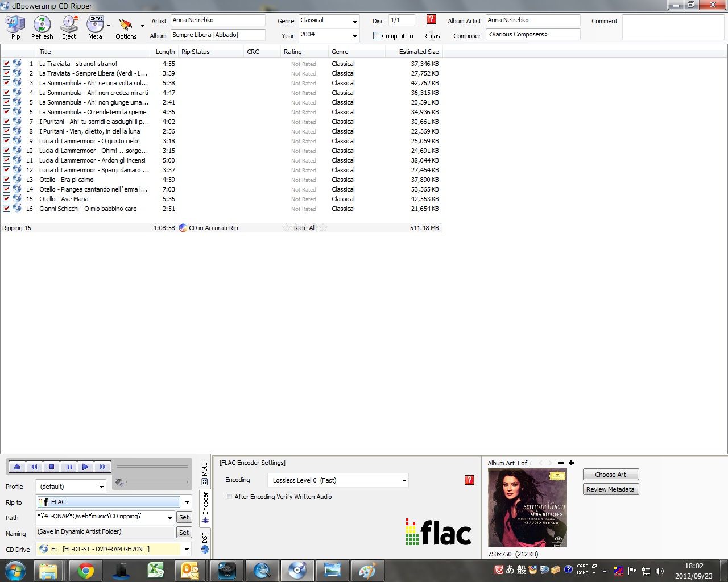This screenshot has height=582, width=728.
Task: Click the Choose Art button
Action: click(x=610, y=475)
